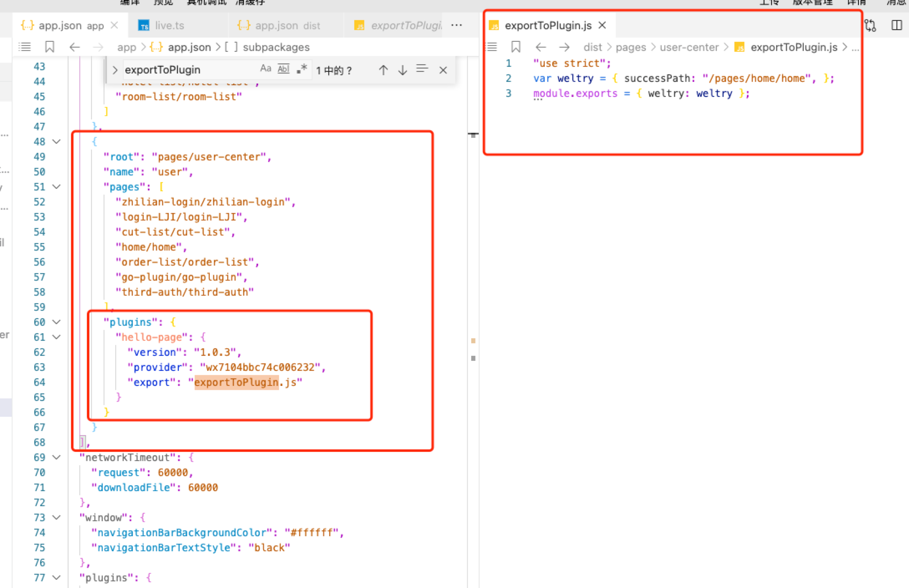Split editor using the layout icon
The height and width of the screenshot is (588, 909).
[x=896, y=25]
